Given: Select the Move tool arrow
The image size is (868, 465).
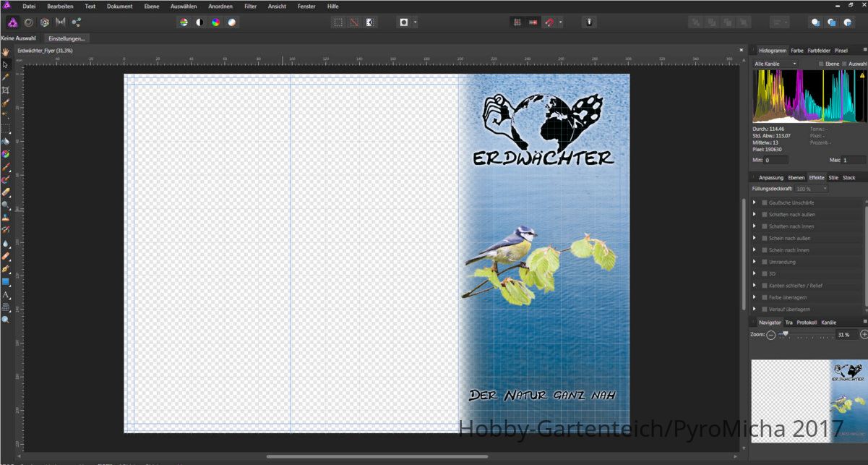Looking at the screenshot, I should coord(6,64).
